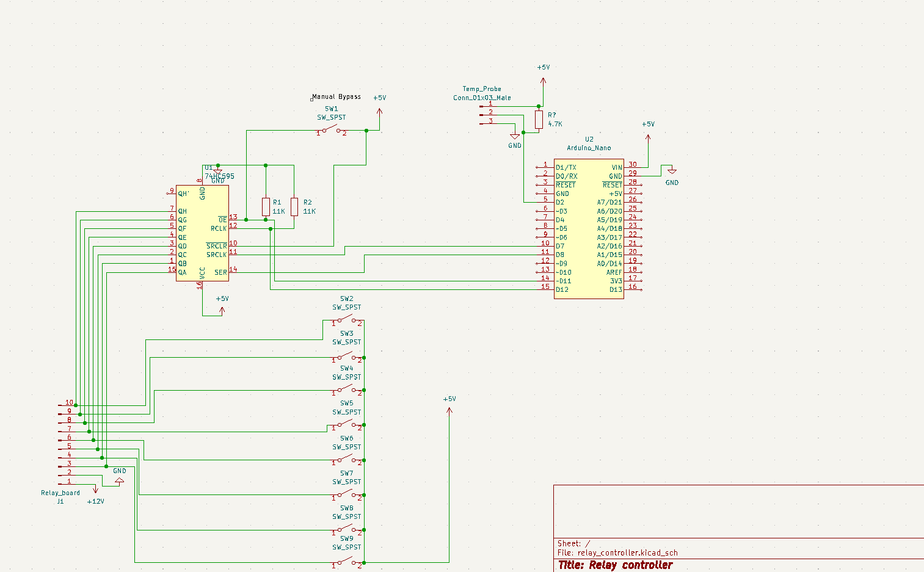
Task: Click the 'Title: Relay controller' title block text
Action: point(616,565)
